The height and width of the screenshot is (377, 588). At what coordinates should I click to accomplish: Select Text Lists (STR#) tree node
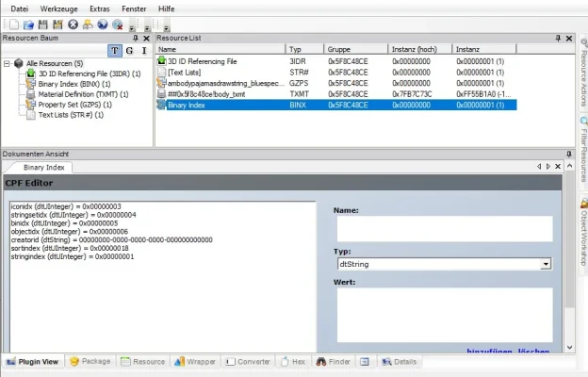[71, 115]
